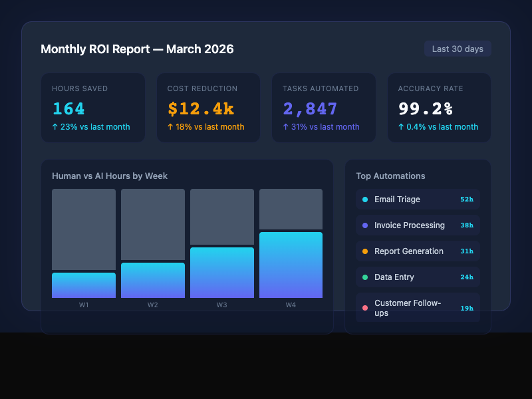Click the W2 gray human hours bar
Viewport: 532px width, 399px height.
pyautogui.click(x=153, y=224)
